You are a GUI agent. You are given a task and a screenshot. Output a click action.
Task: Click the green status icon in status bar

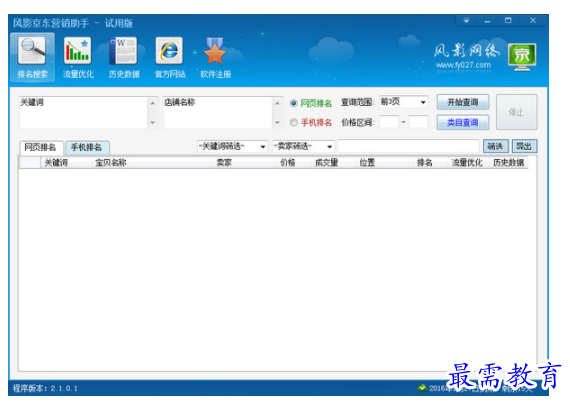(422, 388)
